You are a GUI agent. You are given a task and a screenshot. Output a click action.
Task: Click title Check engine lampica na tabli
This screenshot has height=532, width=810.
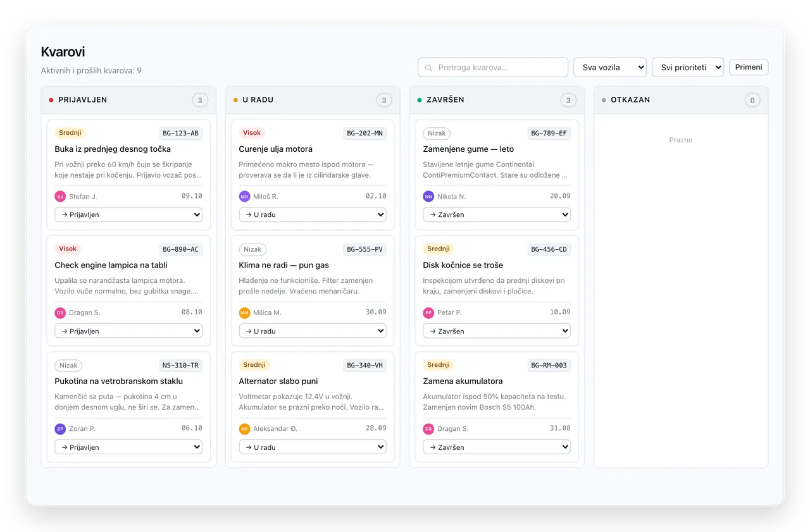pos(111,265)
